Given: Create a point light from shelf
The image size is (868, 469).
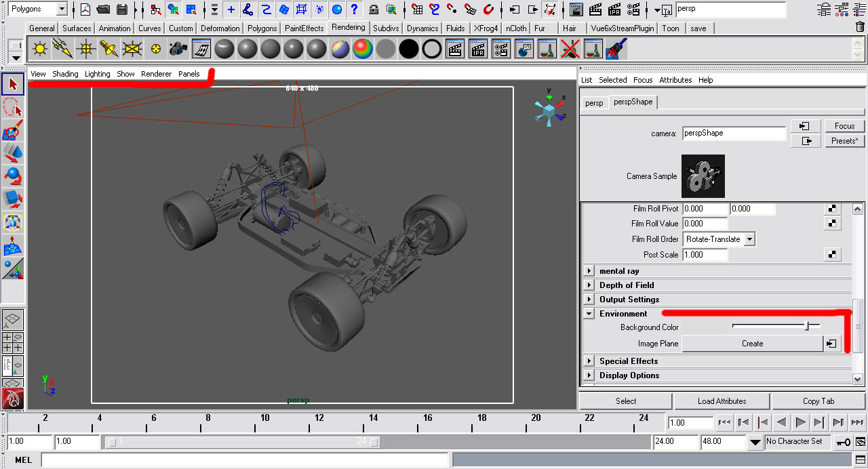Looking at the screenshot, I should pos(86,49).
